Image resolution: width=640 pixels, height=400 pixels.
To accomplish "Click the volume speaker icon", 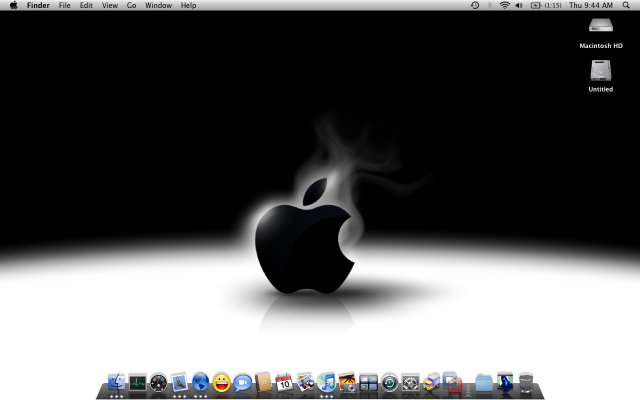I will pyautogui.click(x=519, y=5).
